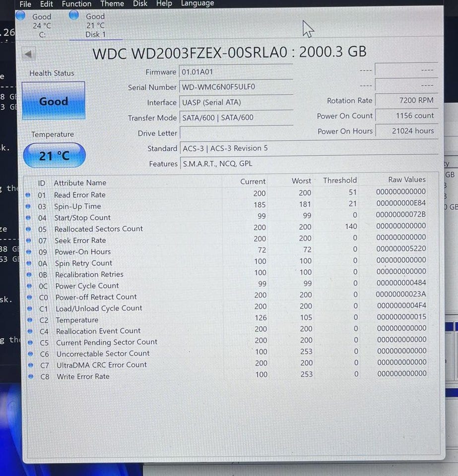Click the Rotation Rate value 7200 RPM
This screenshot has width=458, height=476.
click(x=407, y=100)
